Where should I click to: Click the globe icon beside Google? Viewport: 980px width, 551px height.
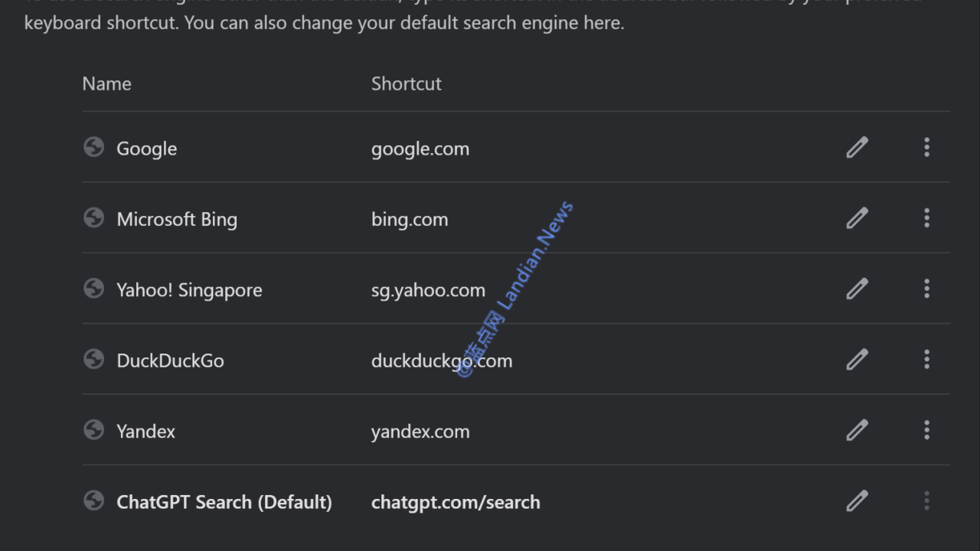[93, 147]
